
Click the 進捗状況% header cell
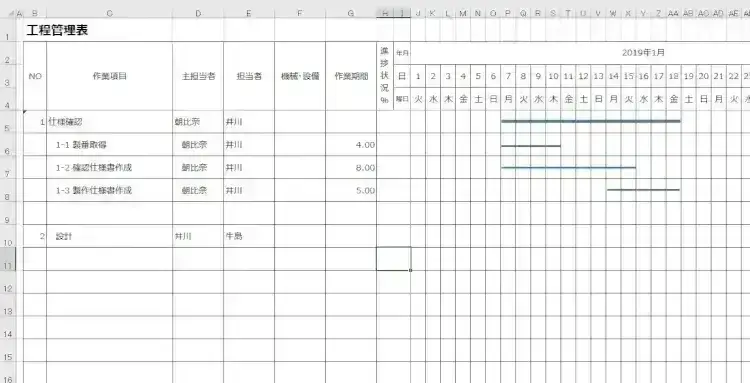[385, 76]
